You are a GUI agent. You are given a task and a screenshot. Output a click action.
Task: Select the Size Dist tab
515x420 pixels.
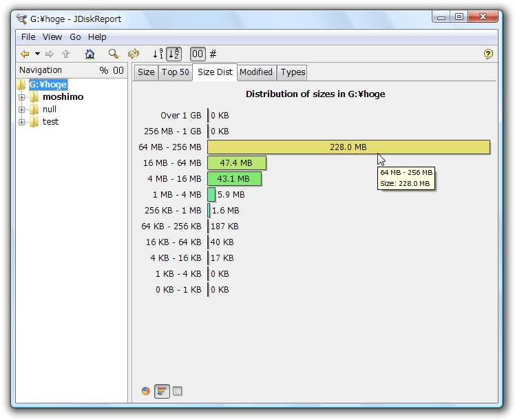click(215, 72)
